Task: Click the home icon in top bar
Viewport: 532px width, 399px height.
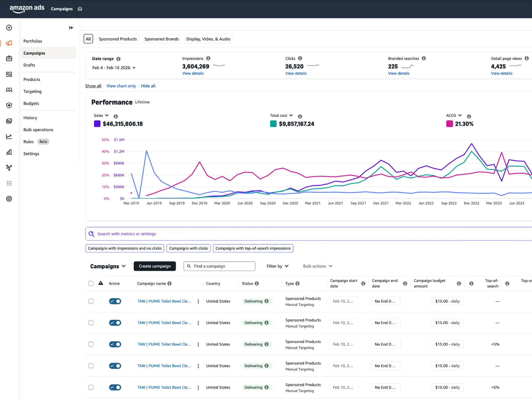Action: click(80, 9)
